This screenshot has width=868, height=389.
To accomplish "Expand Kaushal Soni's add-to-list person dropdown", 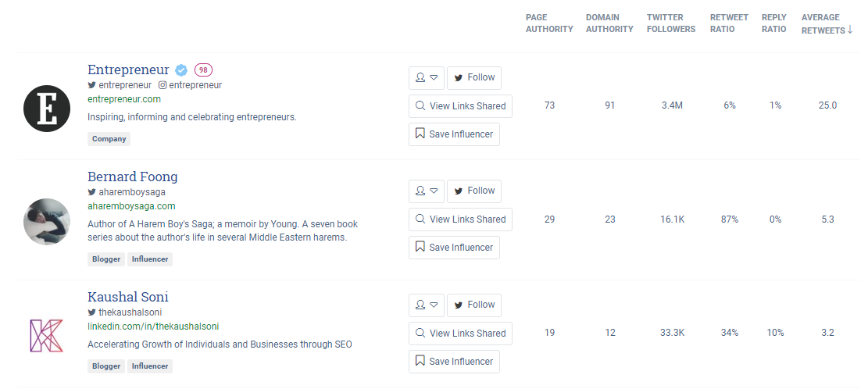I will point(427,305).
